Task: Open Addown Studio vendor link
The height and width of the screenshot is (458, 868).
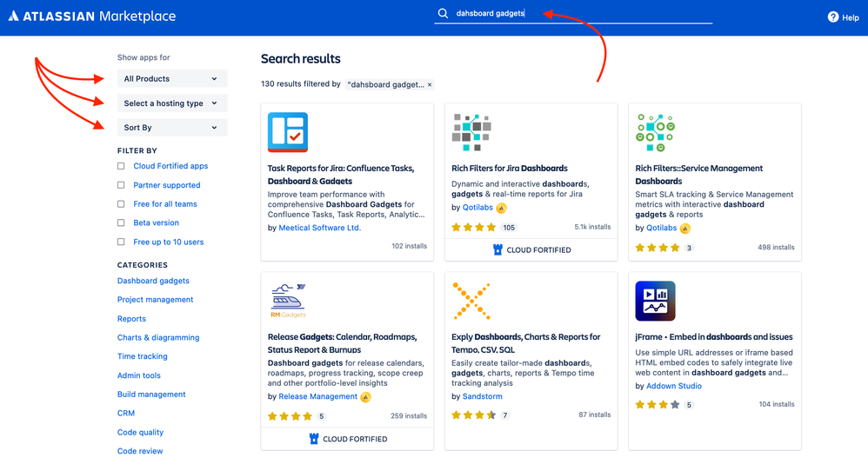Action: [674, 386]
